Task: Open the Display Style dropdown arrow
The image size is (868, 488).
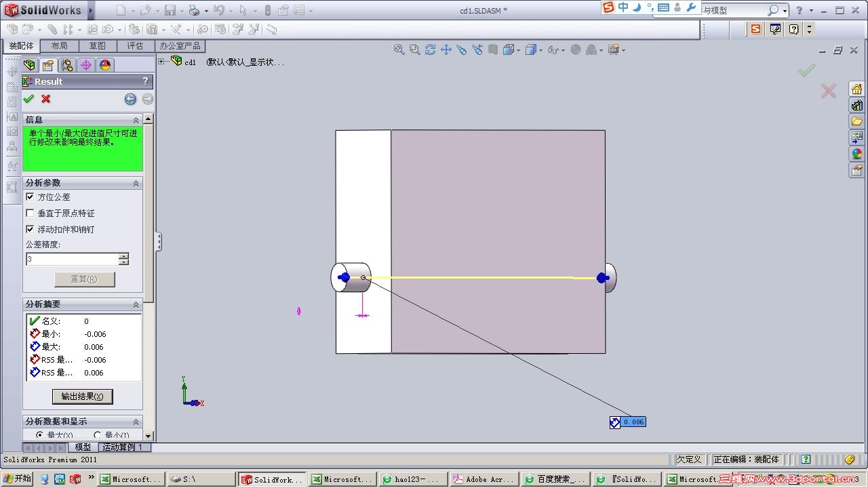Action: tap(541, 50)
